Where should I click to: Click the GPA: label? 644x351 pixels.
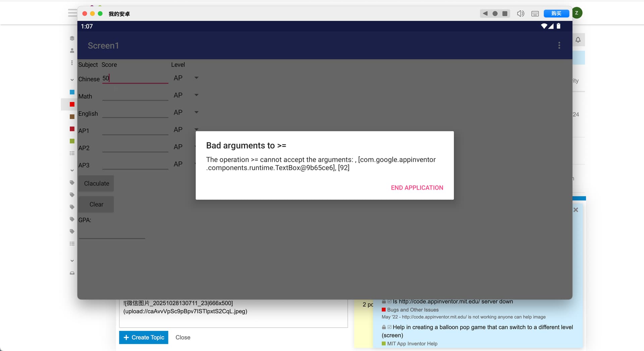[x=85, y=220]
